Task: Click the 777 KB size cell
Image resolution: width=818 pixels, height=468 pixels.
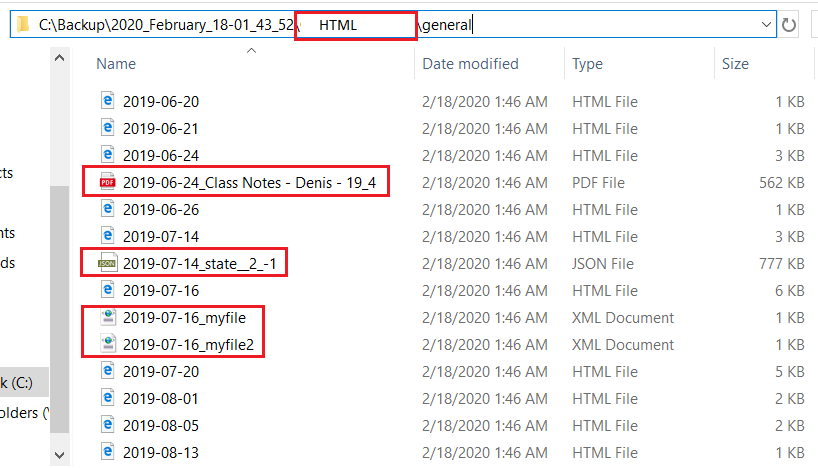Action: click(781, 264)
